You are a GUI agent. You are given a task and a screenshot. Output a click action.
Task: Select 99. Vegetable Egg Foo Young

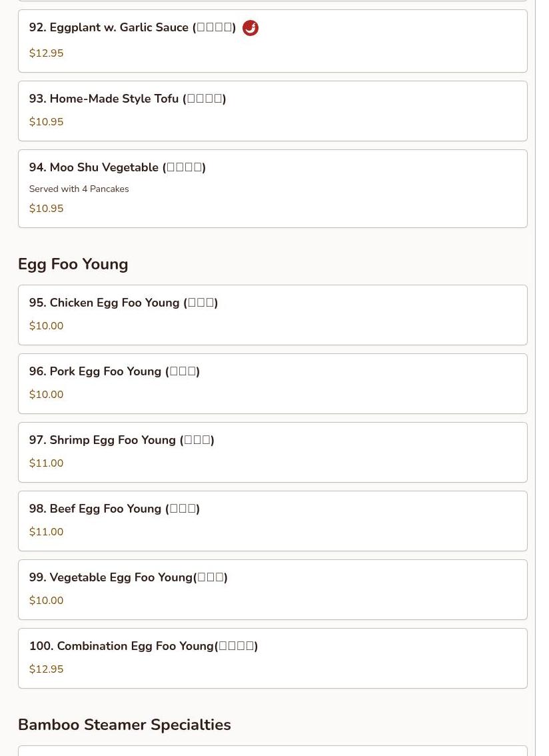(x=273, y=589)
